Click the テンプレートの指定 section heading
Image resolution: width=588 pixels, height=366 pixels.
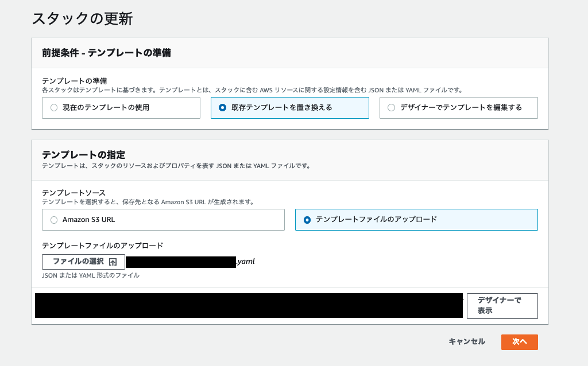pyautogui.click(x=84, y=155)
